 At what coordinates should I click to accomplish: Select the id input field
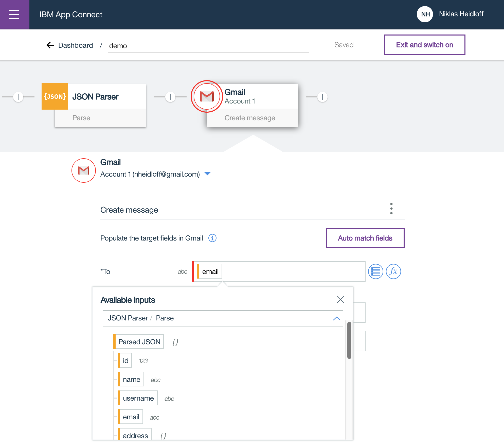click(125, 361)
